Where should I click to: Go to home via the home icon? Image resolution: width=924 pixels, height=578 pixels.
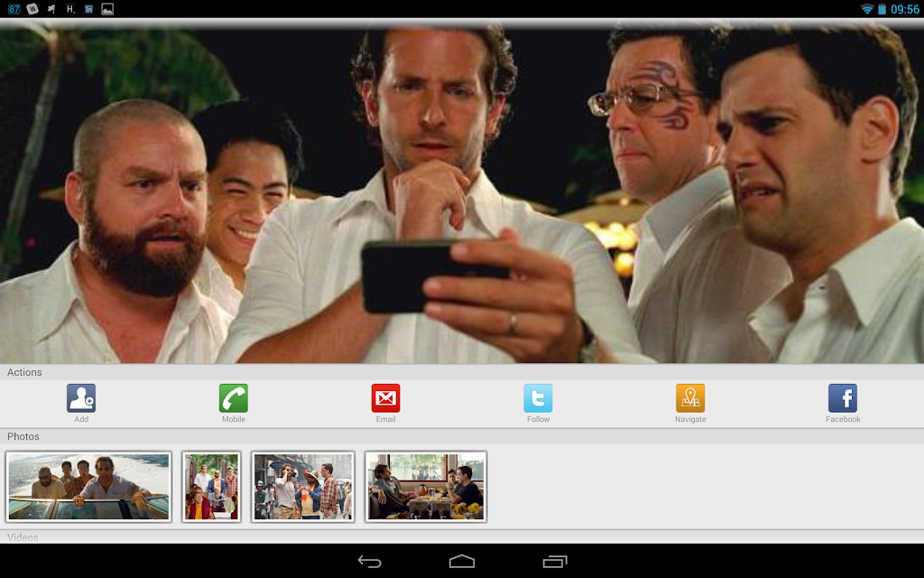coord(462,562)
